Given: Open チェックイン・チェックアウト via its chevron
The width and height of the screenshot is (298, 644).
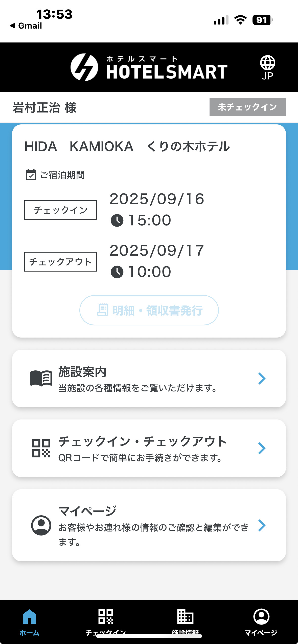Looking at the screenshot, I should tap(262, 448).
